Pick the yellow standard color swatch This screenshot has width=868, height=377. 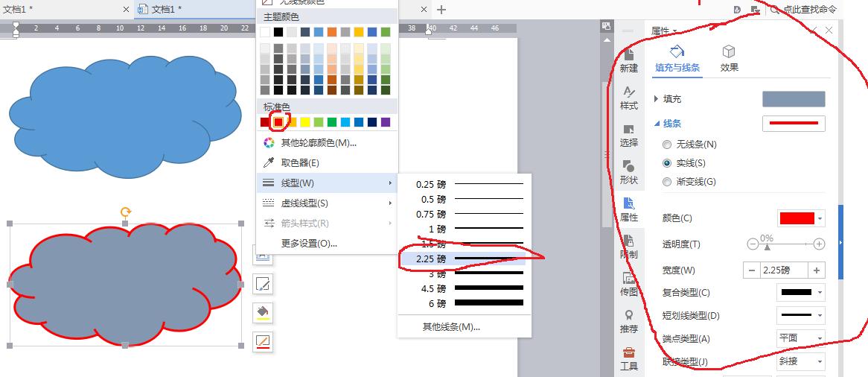click(305, 122)
